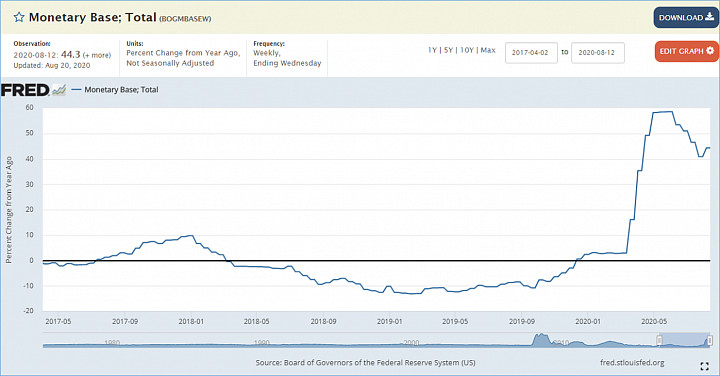This screenshot has width=720, height=376.
Task: Click the fred.stlouisfed.org link
Action: coord(632,363)
